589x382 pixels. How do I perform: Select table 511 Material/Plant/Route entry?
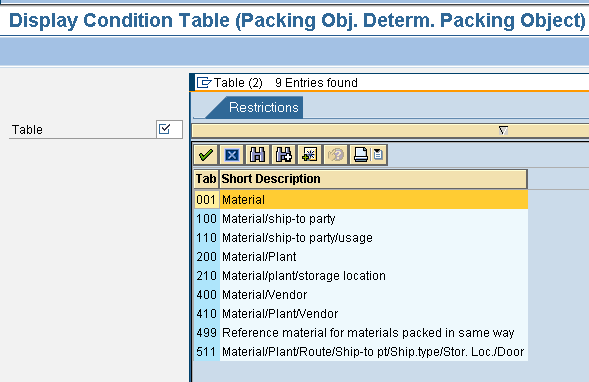coord(361,352)
